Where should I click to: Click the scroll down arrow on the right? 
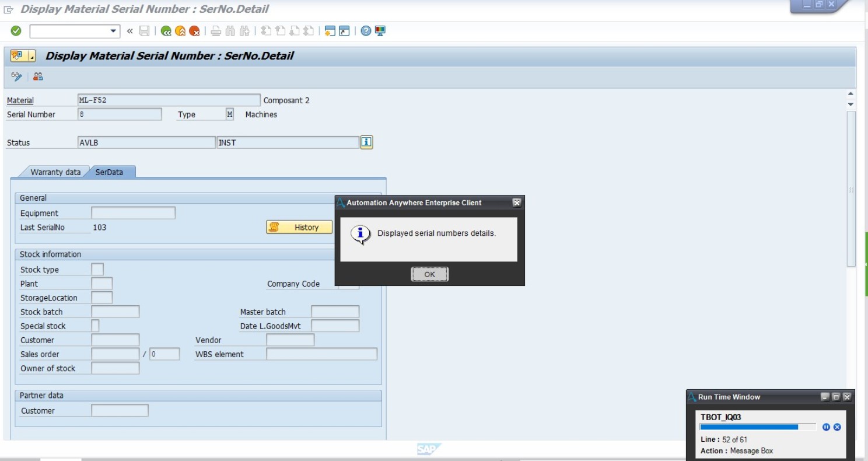tap(850, 104)
